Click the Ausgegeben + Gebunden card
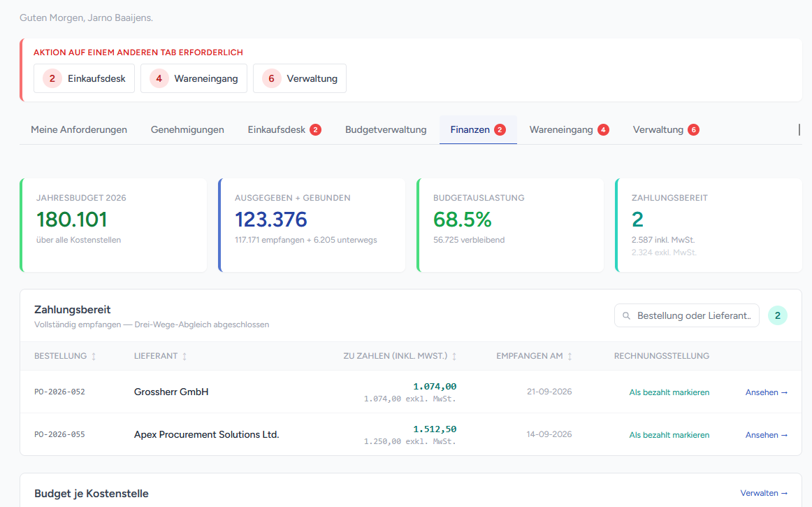This screenshot has width=812, height=507. tap(312, 225)
